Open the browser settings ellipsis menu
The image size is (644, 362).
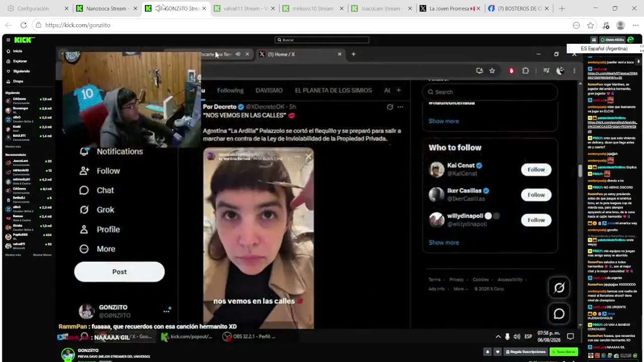(x=635, y=25)
